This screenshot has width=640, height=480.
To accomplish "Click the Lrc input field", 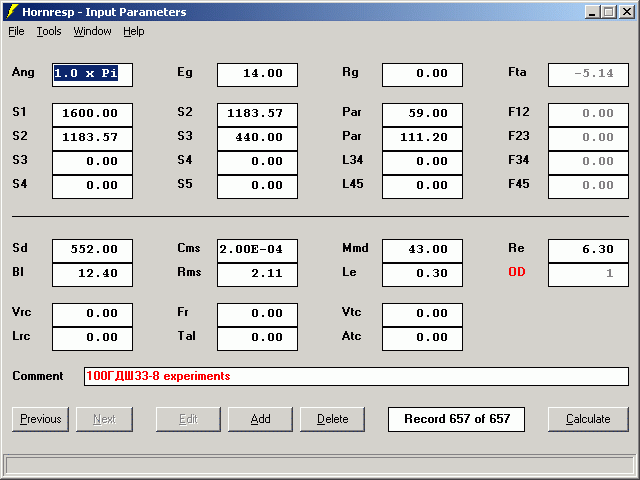I will tap(92, 339).
